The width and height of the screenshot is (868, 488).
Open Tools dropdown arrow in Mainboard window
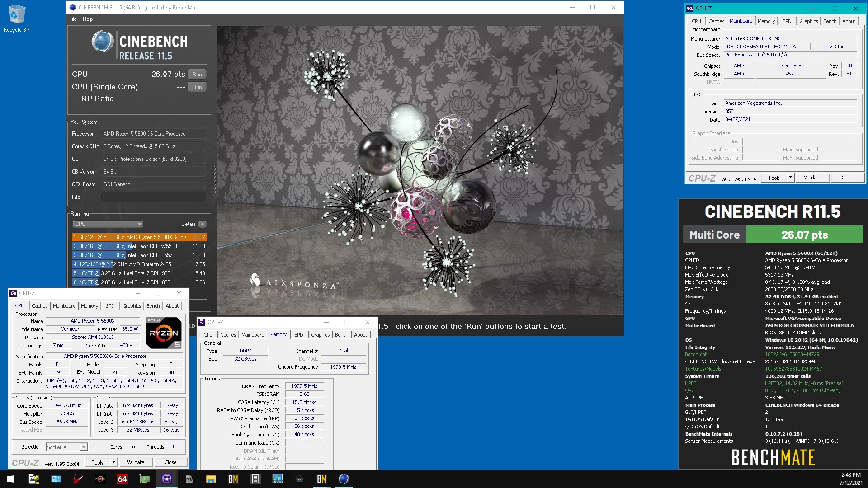pyautogui.click(x=791, y=178)
